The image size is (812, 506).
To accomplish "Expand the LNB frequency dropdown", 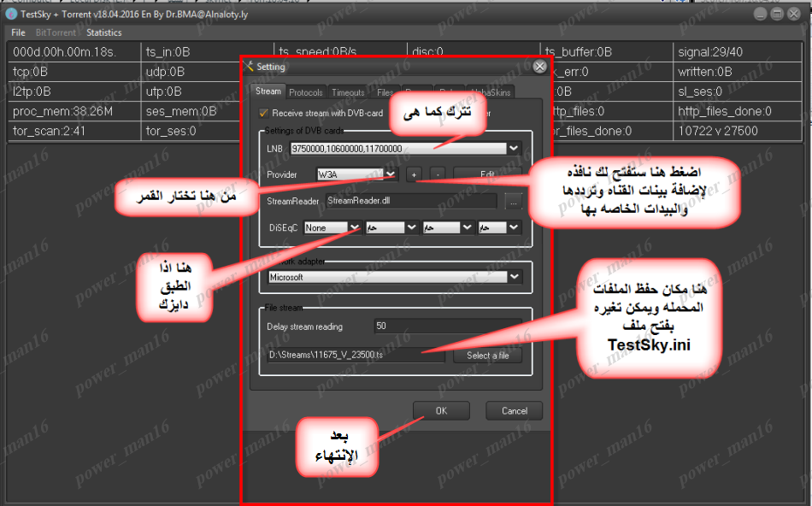I will [x=513, y=148].
